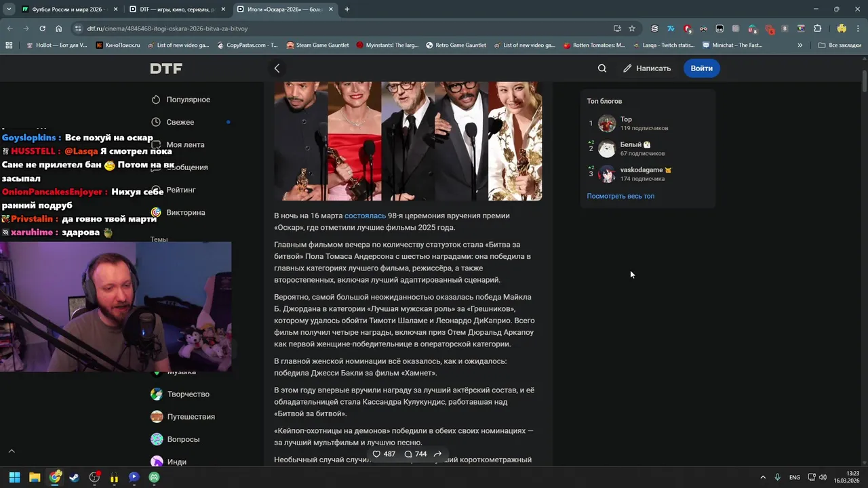Viewport: 868px width, 488px height.
Task: Open the Extensions puzzle icon
Action: (817, 28)
